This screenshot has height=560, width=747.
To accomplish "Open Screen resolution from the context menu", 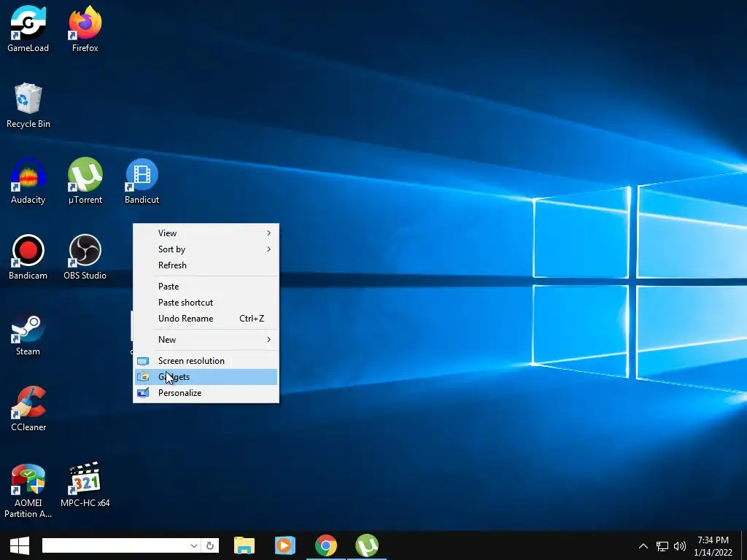I will tap(206, 360).
